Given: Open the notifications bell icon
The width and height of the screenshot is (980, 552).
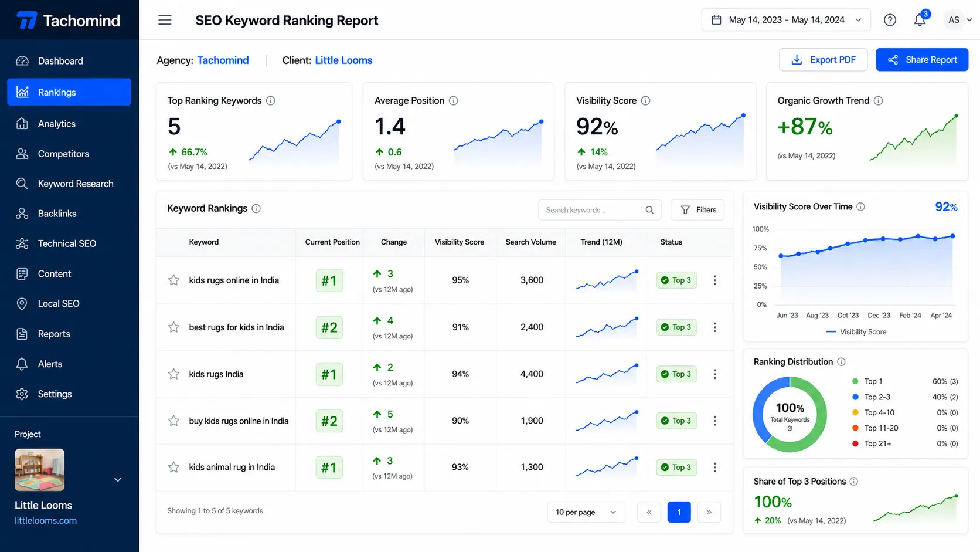Looking at the screenshot, I should 920,20.
